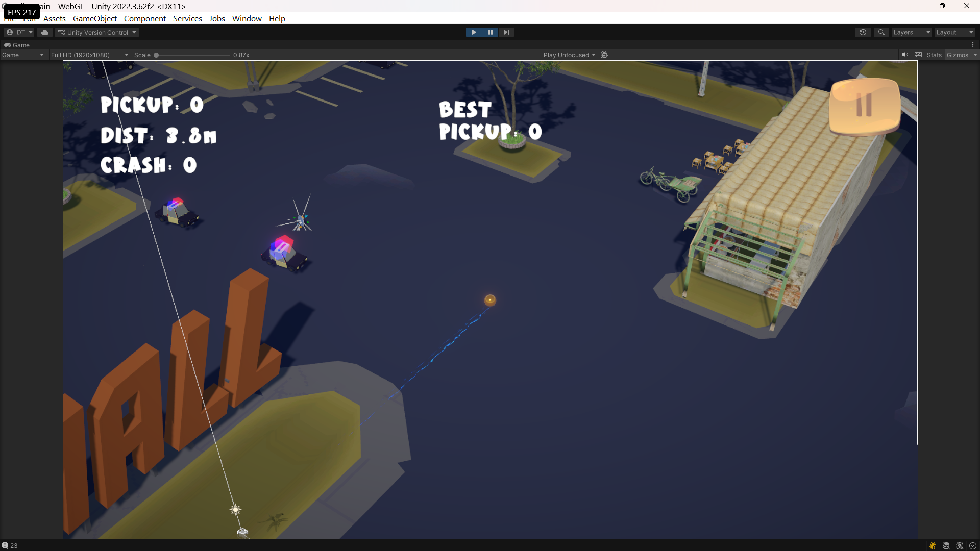Click the glowing orange pickup orb

click(x=490, y=300)
